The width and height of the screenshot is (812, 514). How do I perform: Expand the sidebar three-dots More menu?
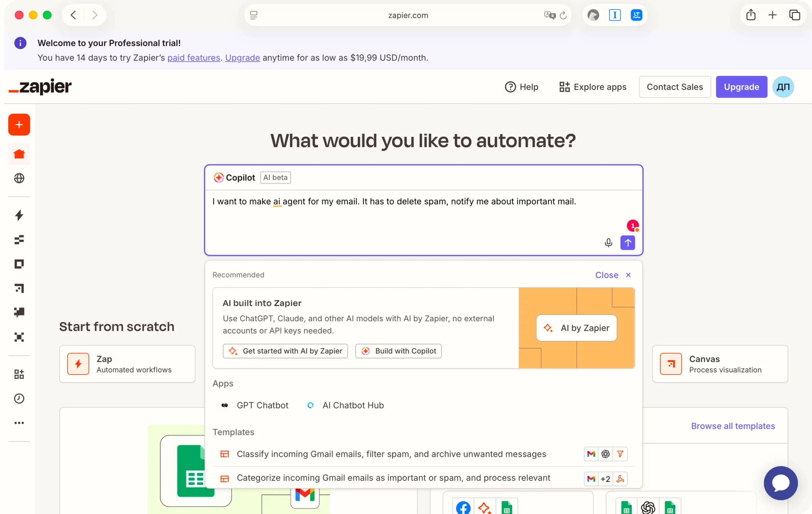[x=19, y=423]
